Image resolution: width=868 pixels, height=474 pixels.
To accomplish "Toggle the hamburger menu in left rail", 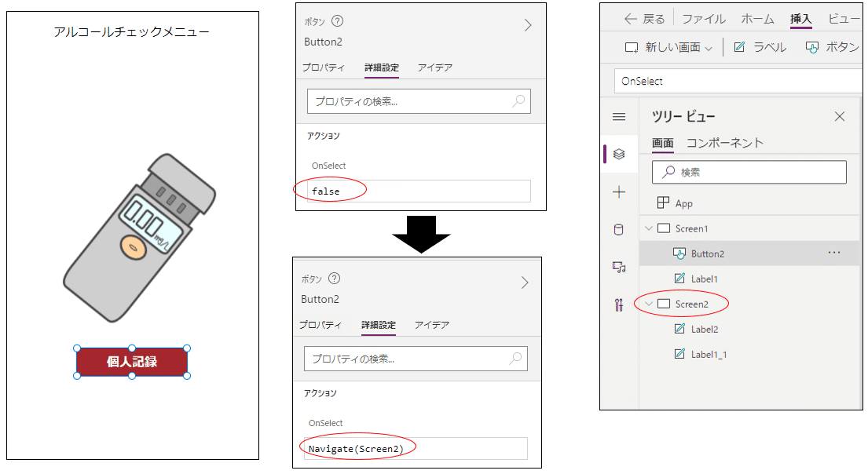I will [x=619, y=117].
